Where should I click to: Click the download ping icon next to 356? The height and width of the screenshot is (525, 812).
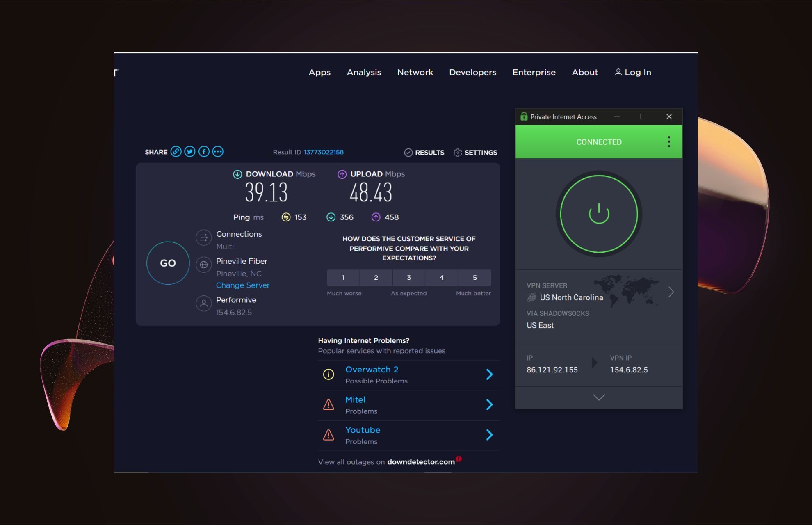point(331,217)
